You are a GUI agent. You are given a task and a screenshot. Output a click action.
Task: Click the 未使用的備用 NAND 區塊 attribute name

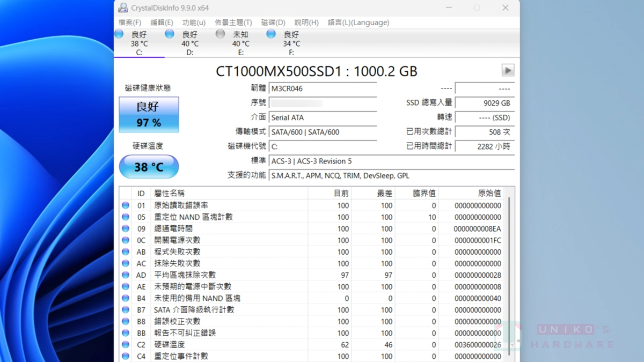(197, 298)
